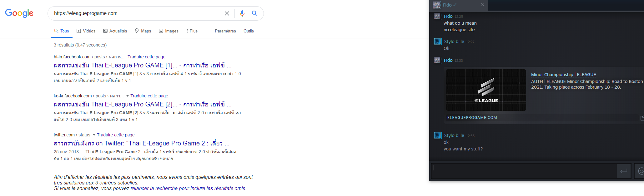
Task: Click the blue magnifier search button
Action: pyautogui.click(x=255, y=13)
